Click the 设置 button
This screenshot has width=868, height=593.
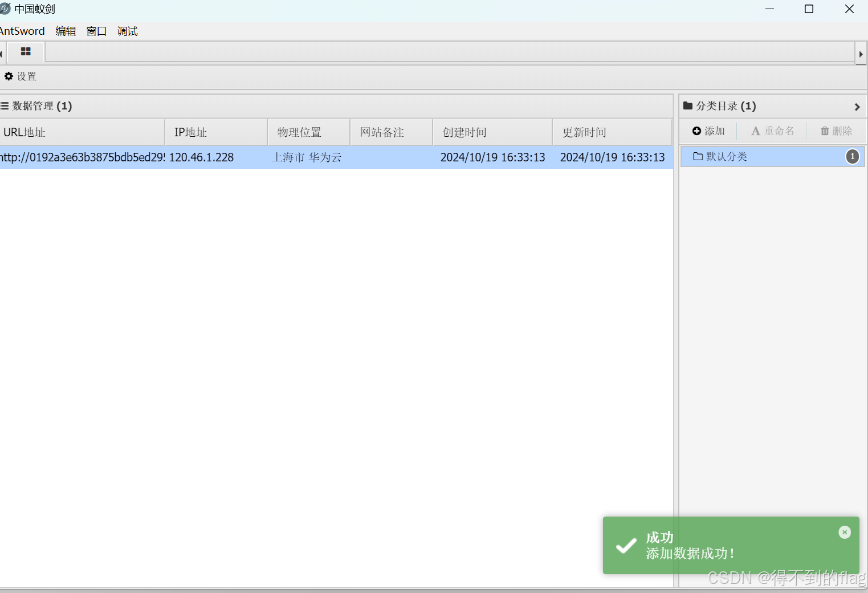[x=21, y=76]
